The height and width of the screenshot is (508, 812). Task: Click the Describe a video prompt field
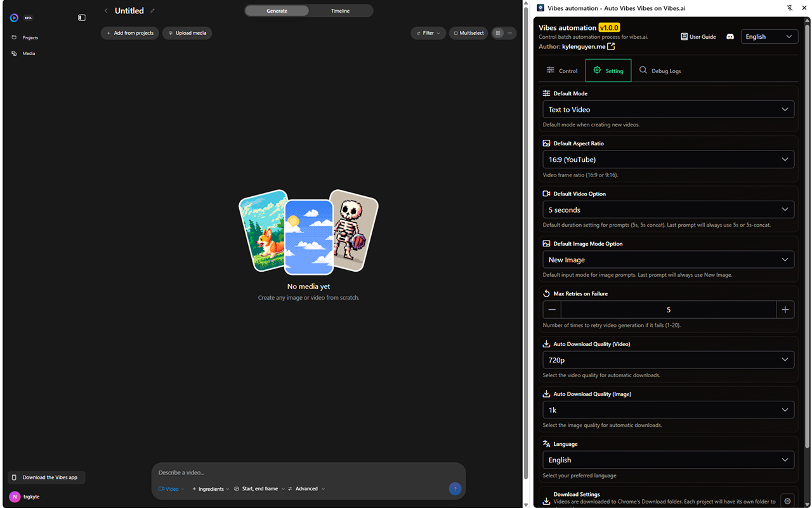(x=308, y=472)
